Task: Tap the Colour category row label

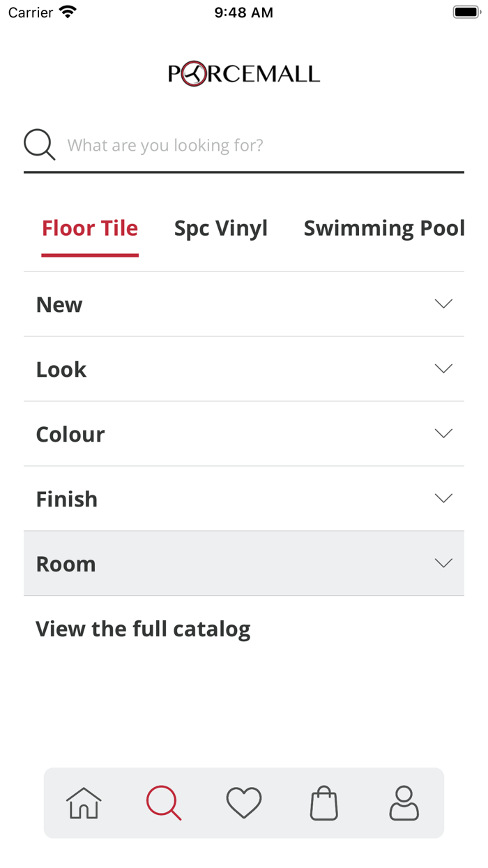Action: (70, 434)
